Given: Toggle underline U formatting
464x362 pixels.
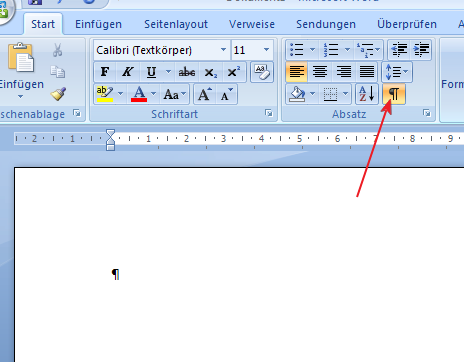Looking at the screenshot, I should point(151,72).
